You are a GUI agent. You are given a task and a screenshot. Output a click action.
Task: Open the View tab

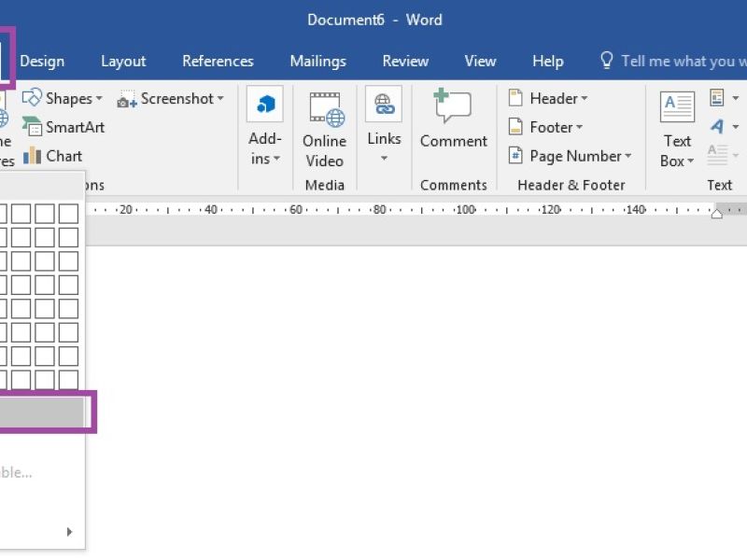(x=480, y=61)
